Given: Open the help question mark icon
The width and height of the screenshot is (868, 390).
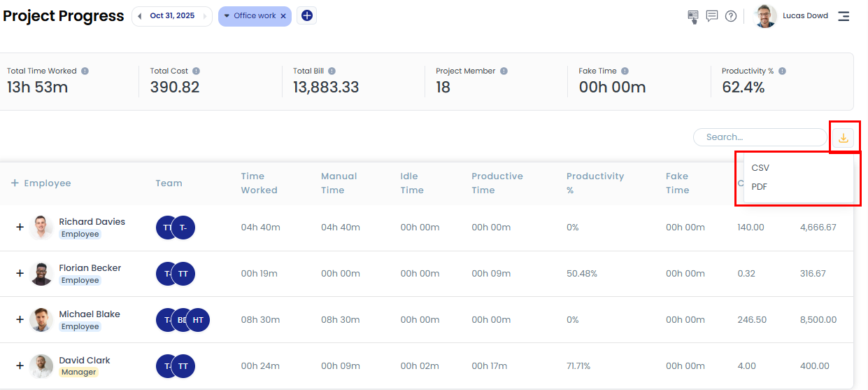Looking at the screenshot, I should pyautogui.click(x=731, y=16).
